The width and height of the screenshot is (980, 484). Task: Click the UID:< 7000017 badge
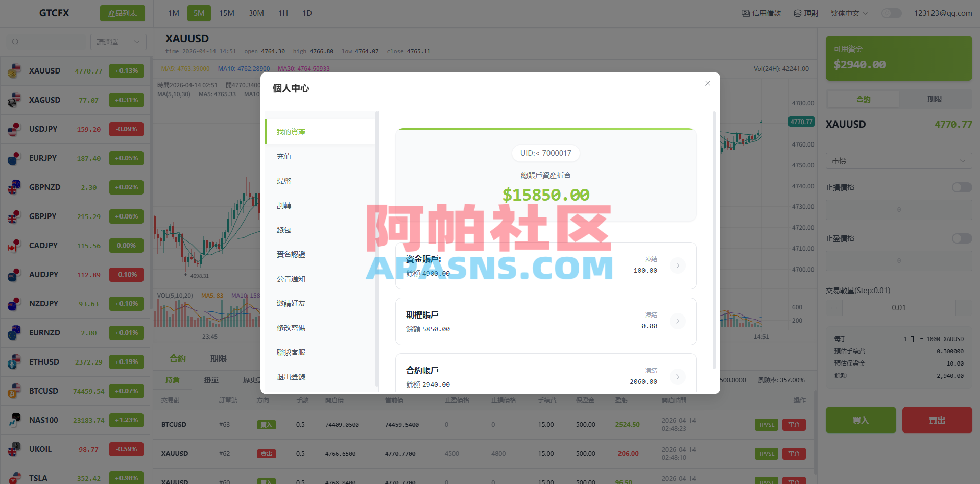pos(545,153)
